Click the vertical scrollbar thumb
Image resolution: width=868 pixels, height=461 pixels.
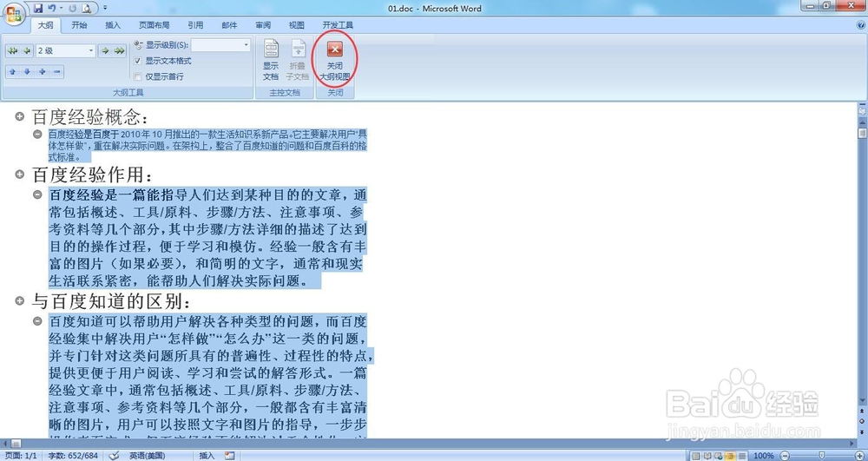pyautogui.click(x=862, y=133)
